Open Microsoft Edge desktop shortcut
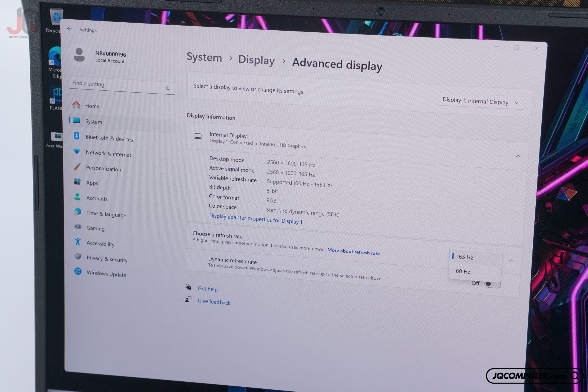The width and height of the screenshot is (588, 392). (x=55, y=62)
